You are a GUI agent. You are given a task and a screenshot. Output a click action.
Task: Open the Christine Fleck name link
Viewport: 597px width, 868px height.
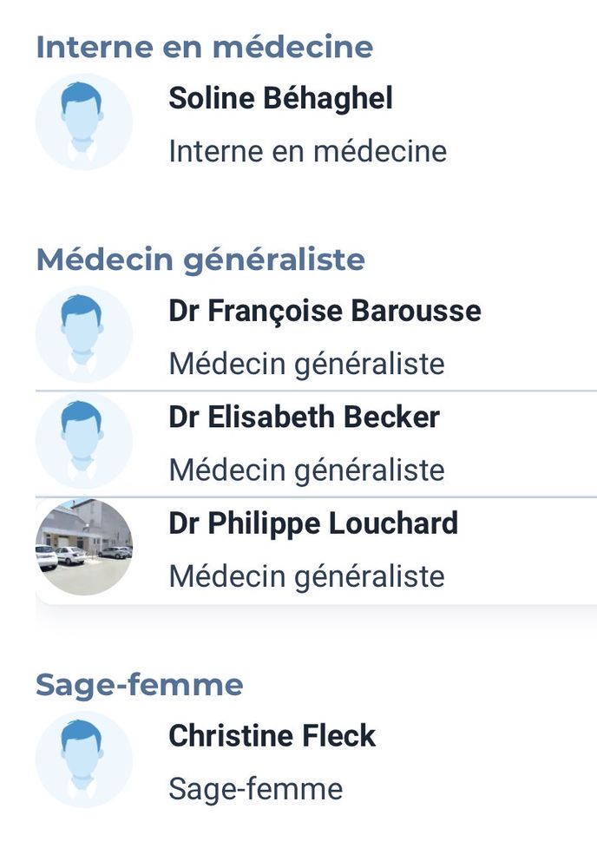tap(272, 736)
